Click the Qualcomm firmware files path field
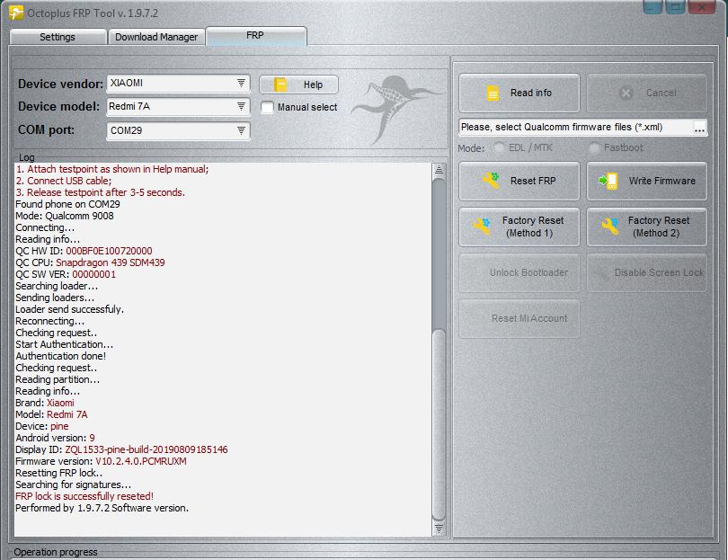 [x=576, y=128]
